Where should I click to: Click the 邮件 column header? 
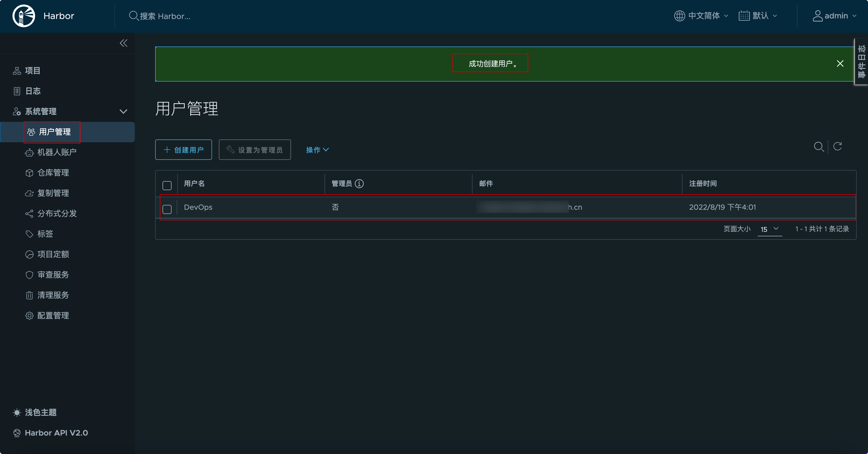[x=486, y=183]
